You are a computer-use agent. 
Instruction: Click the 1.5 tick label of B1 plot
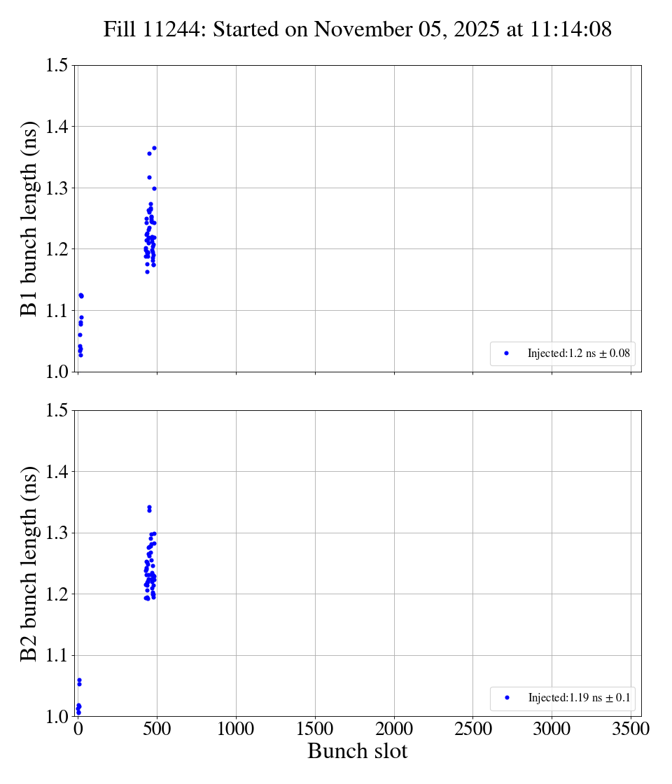click(x=56, y=66)
